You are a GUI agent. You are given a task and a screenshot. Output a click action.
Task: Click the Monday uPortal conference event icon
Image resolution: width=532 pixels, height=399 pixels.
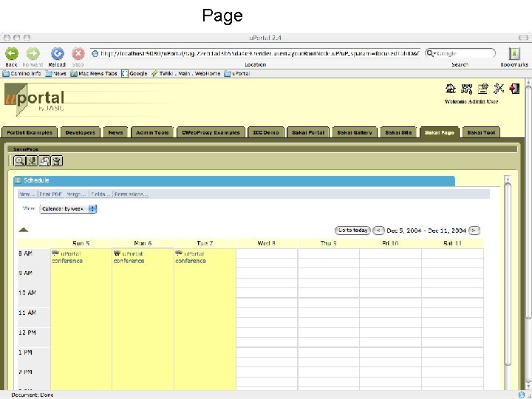click(x=117, y=253)
